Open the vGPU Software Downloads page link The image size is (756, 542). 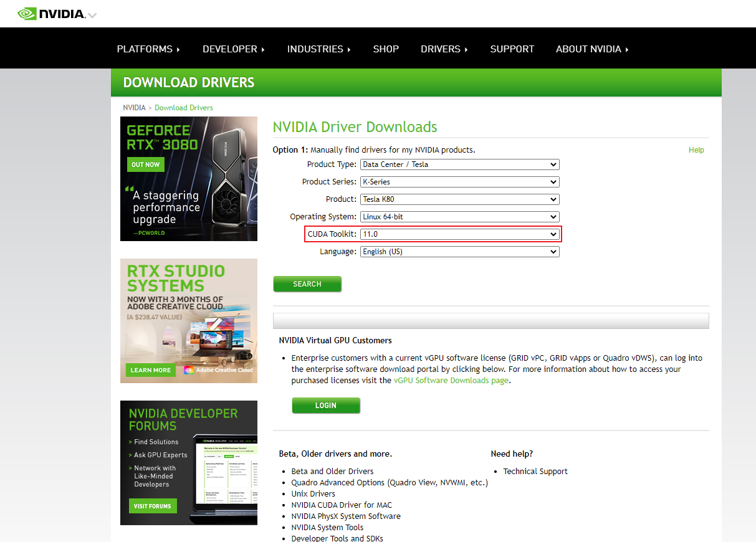click(451, 381)
